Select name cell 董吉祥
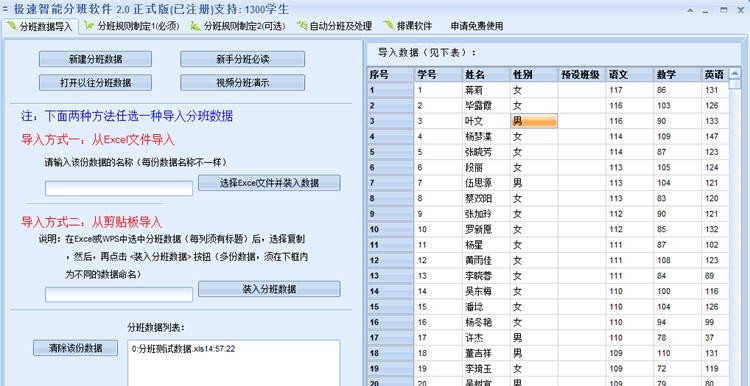750x386 pixels. [x=486, y=353]
